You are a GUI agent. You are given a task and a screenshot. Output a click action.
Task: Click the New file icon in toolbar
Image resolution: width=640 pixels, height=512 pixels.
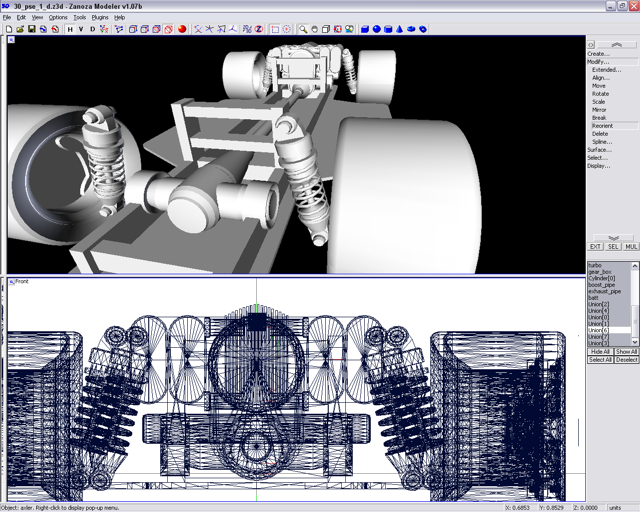8,29
